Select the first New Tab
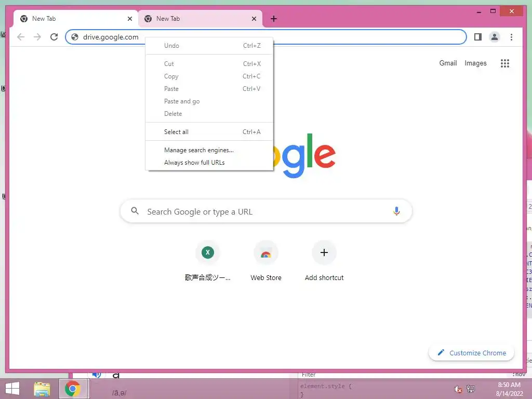The height and width of the screenshot is (399, 532). (x=76, y=19)
